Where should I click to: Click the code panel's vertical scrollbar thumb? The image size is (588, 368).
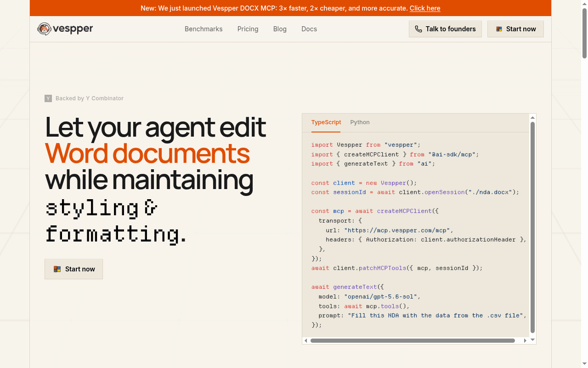click(x=533, y=227)
